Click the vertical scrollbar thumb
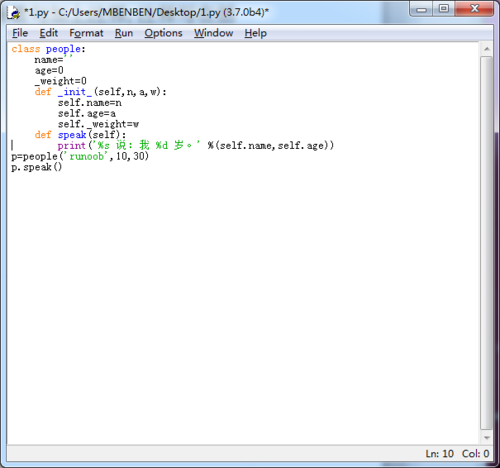The image size is (500, 468). click(487, 243)
